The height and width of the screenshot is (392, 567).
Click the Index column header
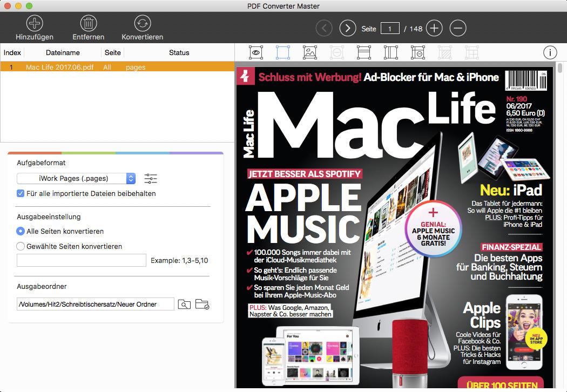tap(12, 52)
